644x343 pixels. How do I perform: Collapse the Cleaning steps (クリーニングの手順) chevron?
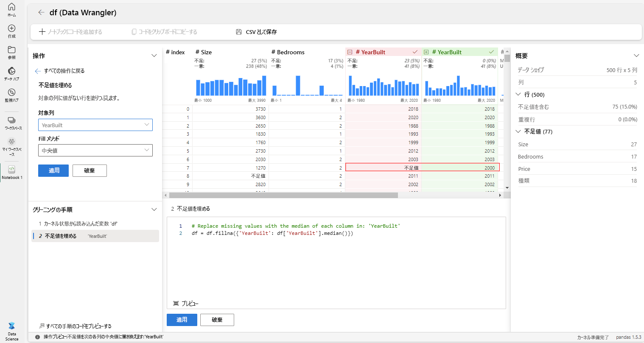pos(154,209)
